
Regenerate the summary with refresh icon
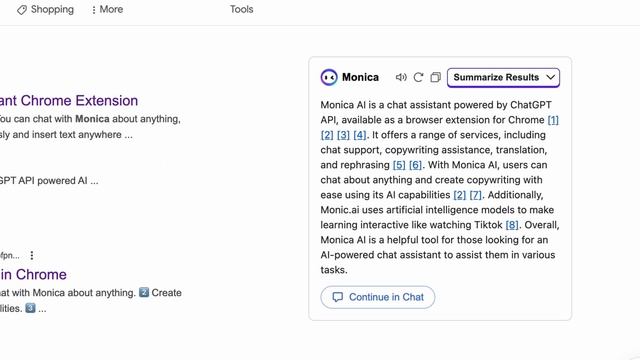click(x=418, y=77)
